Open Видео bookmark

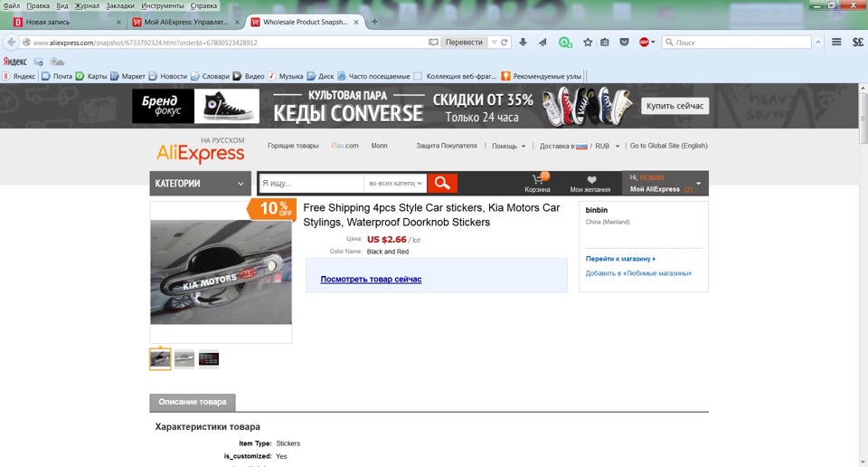tap(249, 76)
